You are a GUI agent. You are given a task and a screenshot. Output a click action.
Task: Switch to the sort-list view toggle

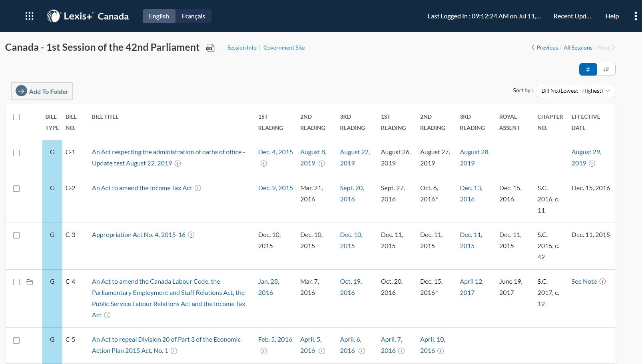pyautogui.click(x=606, y=70)
